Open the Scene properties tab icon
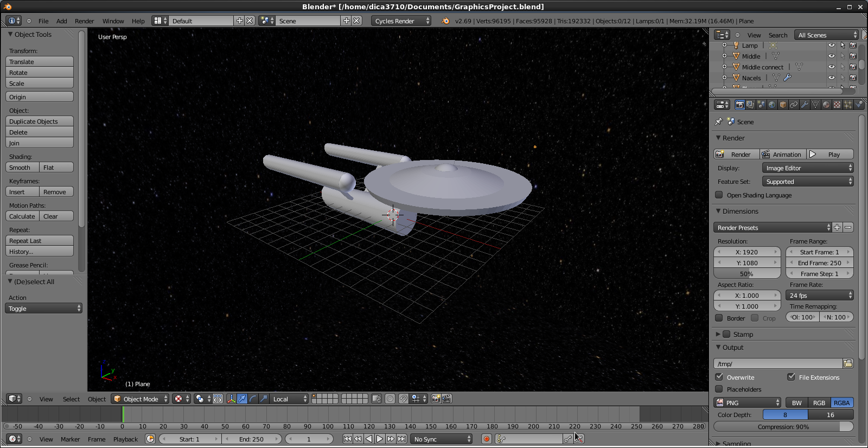Viewport: 868px width, 448px height. [761, 105]
